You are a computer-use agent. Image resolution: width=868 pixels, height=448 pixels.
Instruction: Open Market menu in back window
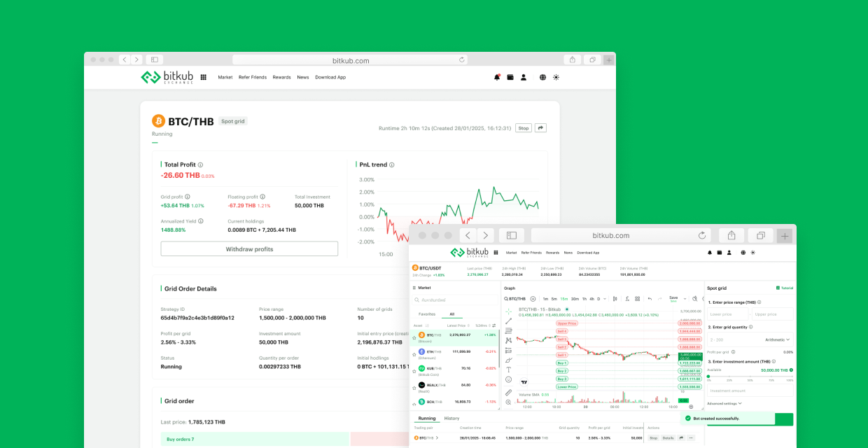225,78
